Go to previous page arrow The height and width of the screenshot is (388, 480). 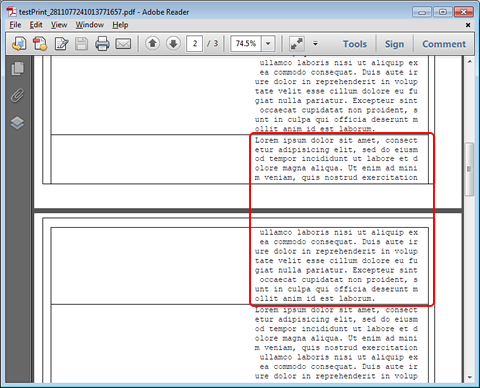(x=152, y=43)
